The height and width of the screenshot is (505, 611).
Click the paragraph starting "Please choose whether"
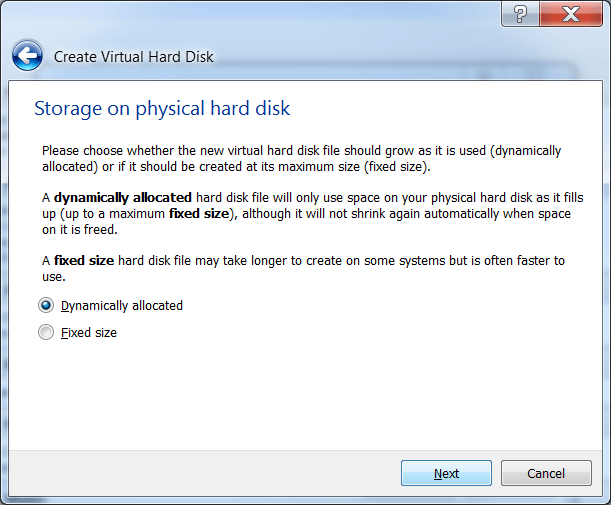[302, 159]
